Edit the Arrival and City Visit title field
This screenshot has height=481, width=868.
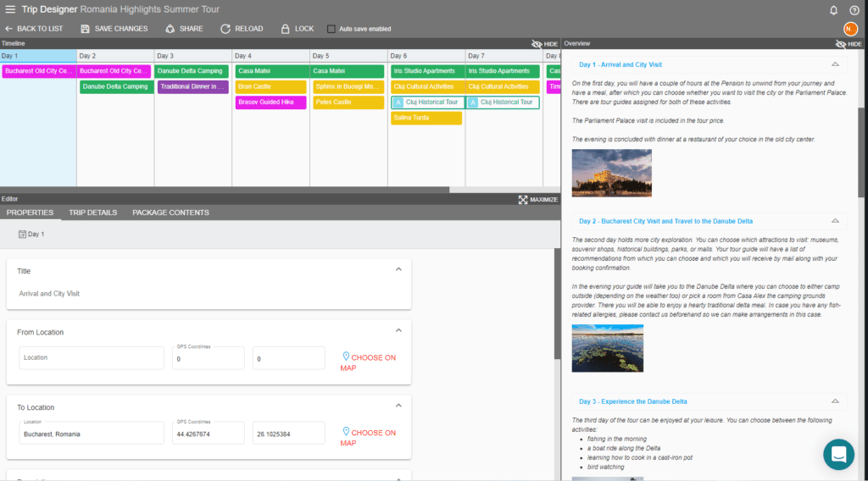209,294
